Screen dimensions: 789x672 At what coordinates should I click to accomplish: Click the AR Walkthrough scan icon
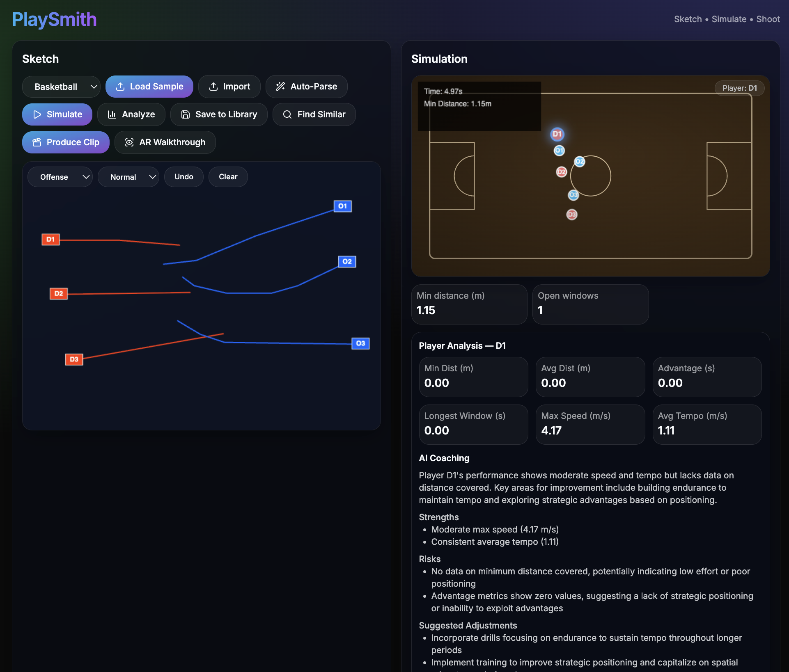(129, 142)
